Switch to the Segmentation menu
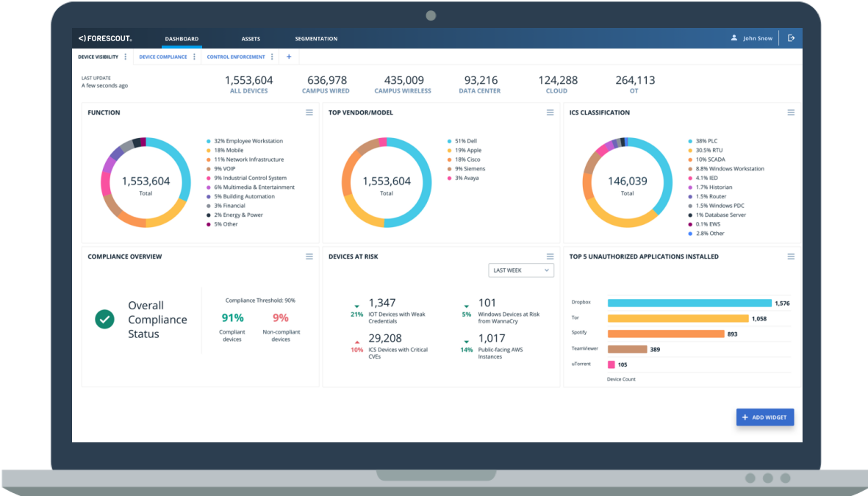Screen dimensions: 868x496 pyautogui.click(x=316, y=39)
